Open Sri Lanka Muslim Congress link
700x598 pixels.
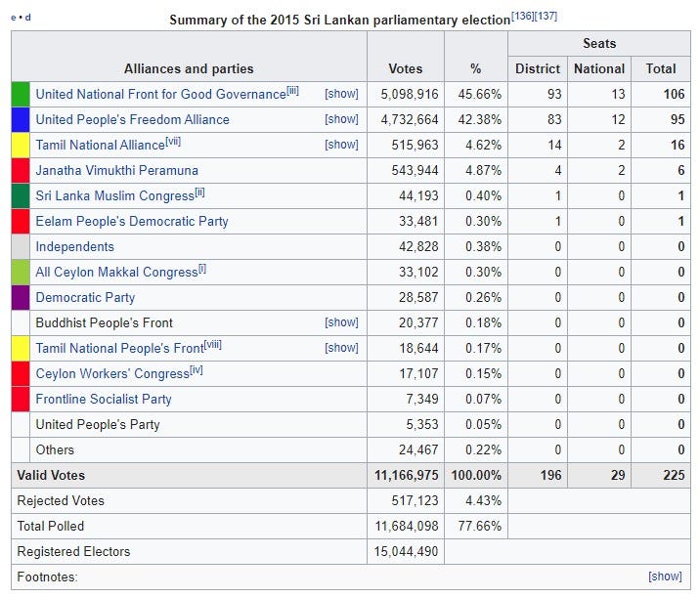[115, 195]
